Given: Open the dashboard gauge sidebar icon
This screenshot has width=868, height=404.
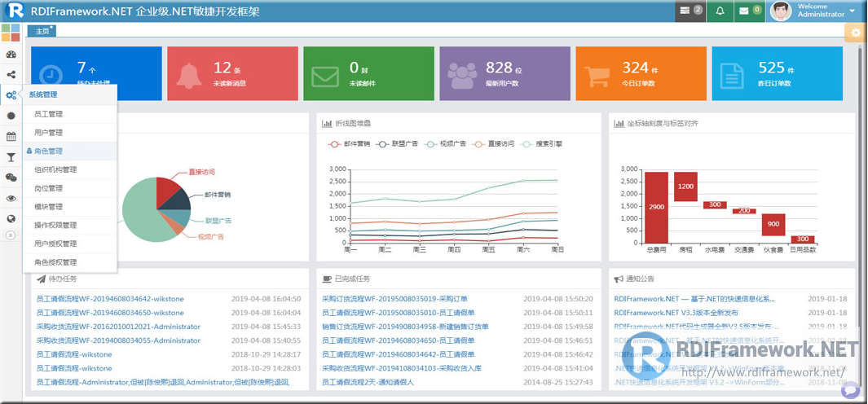Looking at the screenshot, I should [x=11, y=55].
